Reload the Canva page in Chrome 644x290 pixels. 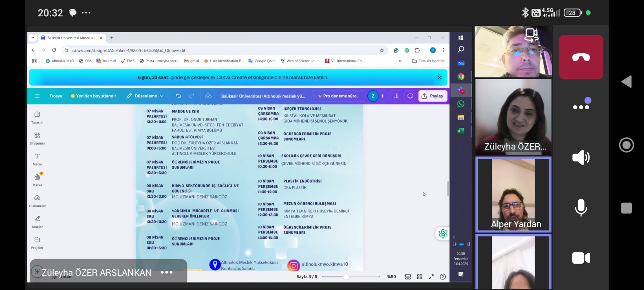pyautogui.click(x=54, y=50)
